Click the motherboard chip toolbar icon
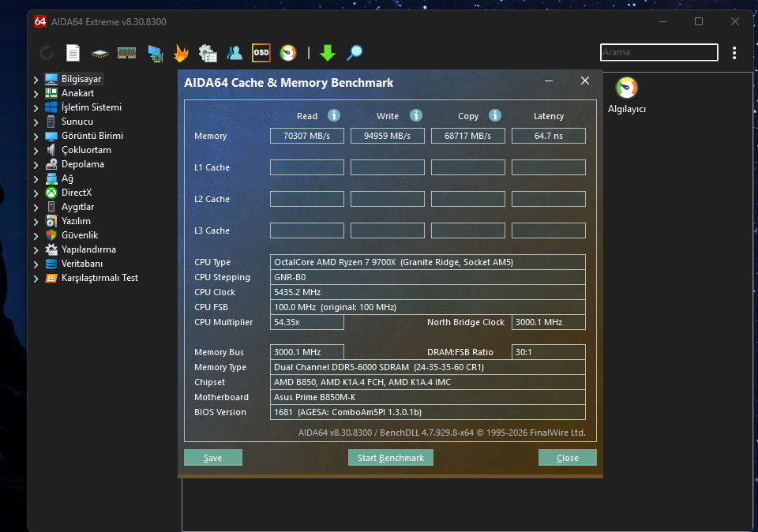The image size is (758, 532). pos(99,53)
